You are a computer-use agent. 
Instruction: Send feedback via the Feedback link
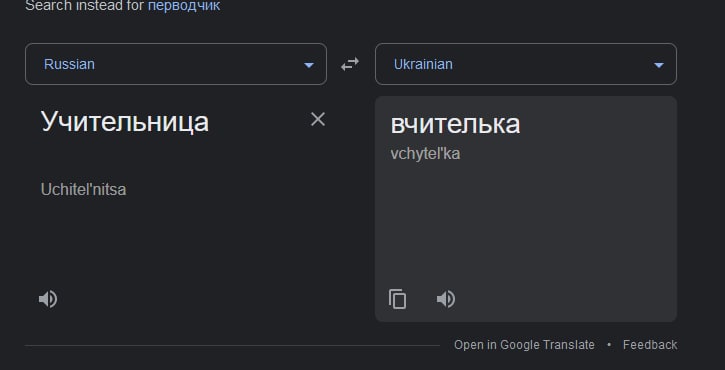click(x=650, y=345)
